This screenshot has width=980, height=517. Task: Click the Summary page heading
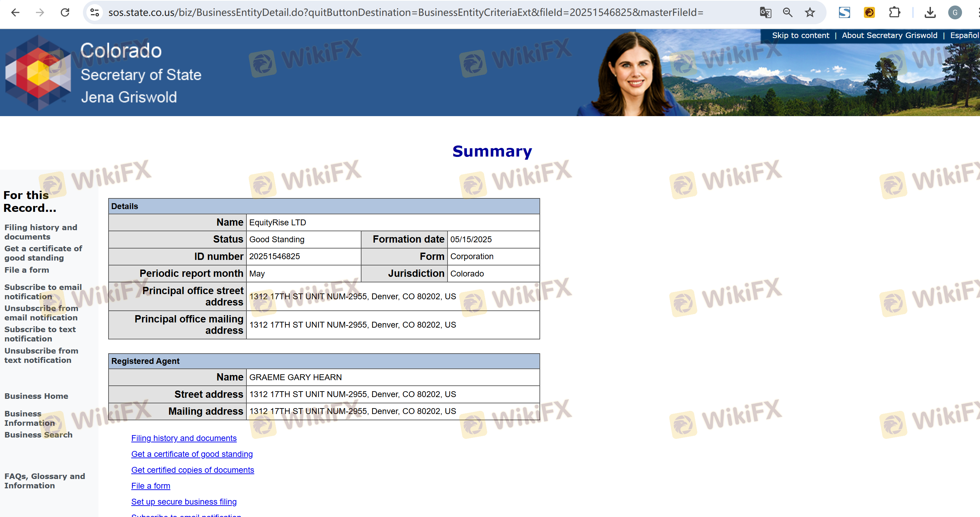coord(492,151)
